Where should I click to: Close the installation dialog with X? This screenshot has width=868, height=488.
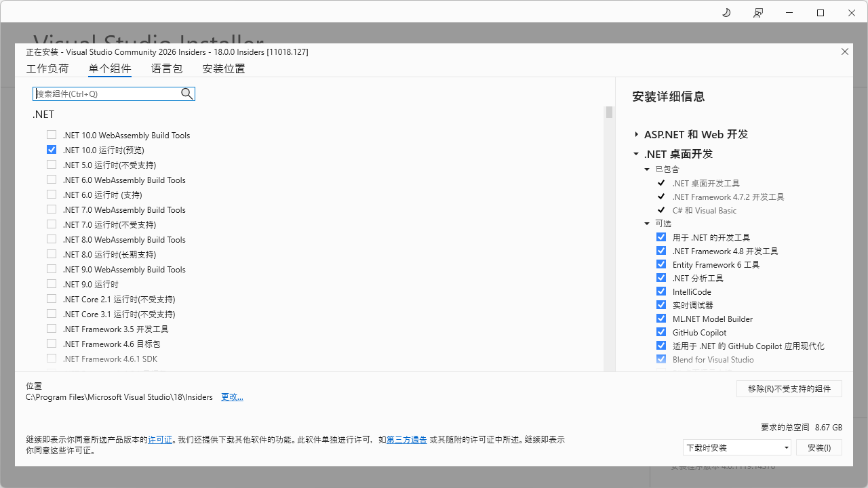click(845, 52)
